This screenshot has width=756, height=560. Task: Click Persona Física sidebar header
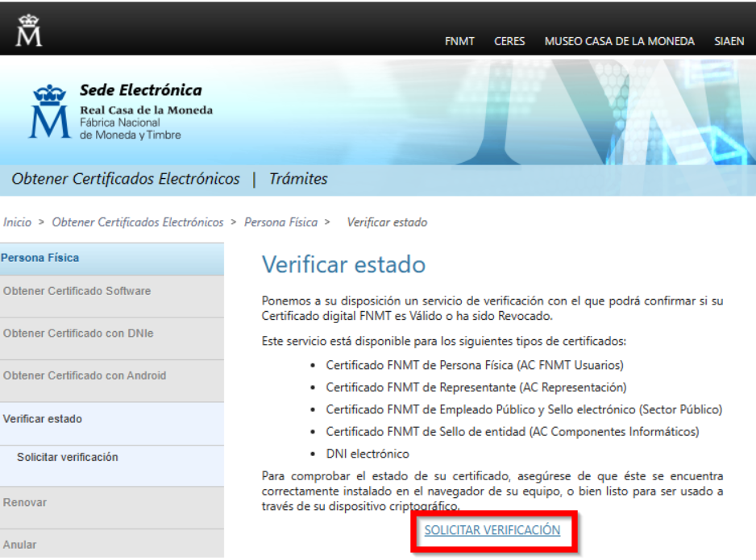(40, 258)
